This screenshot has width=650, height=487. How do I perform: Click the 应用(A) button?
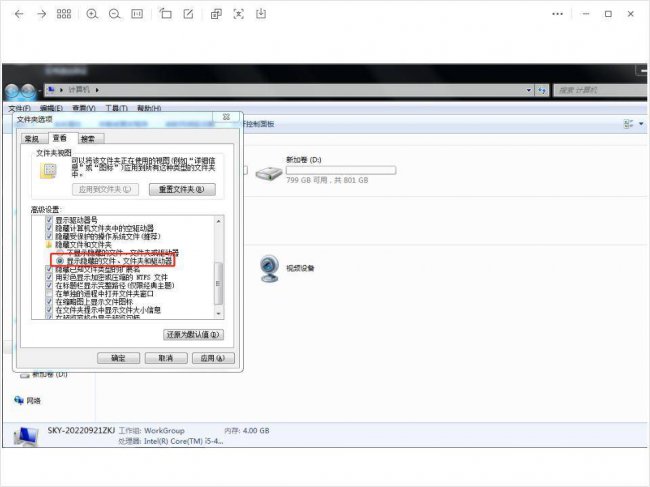[213, 358]
